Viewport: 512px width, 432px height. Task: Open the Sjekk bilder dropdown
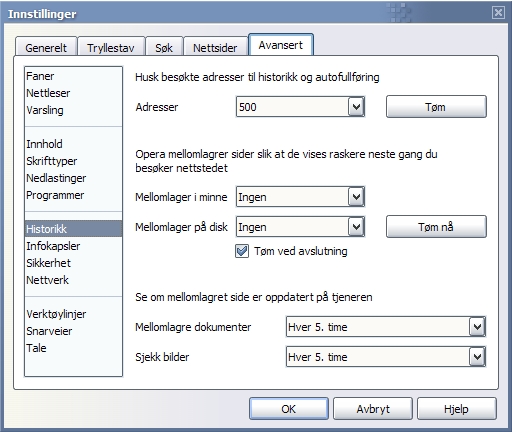386,357
